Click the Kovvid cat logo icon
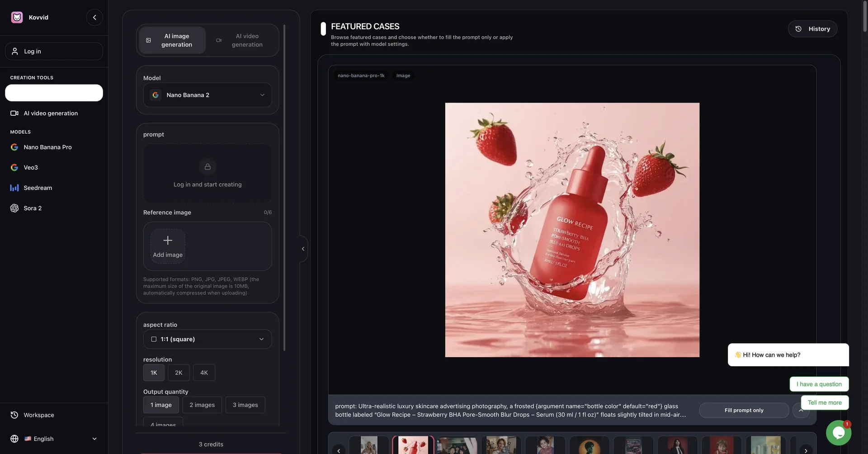The height and width of the screenshot is (454, 868). pos(17,17)
